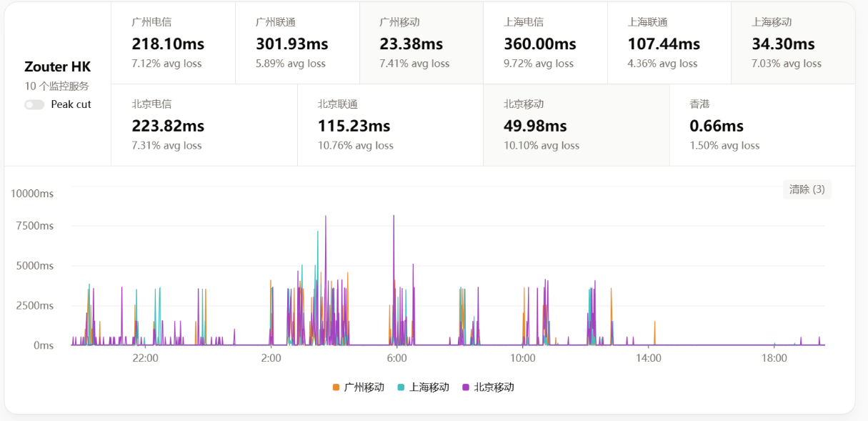Select the 上海电信 monitor card
Image resolution: width=868 pixels, height=421 pixels.
click(x=545, y=43)
